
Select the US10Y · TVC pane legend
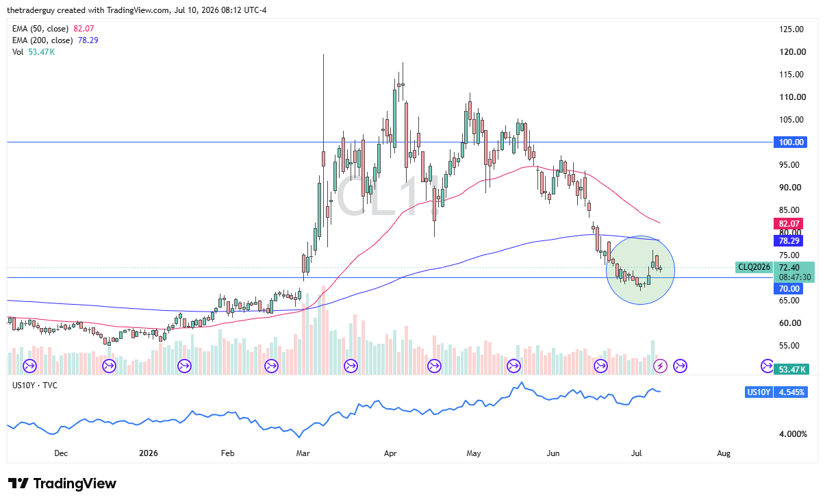pos(35,386)
